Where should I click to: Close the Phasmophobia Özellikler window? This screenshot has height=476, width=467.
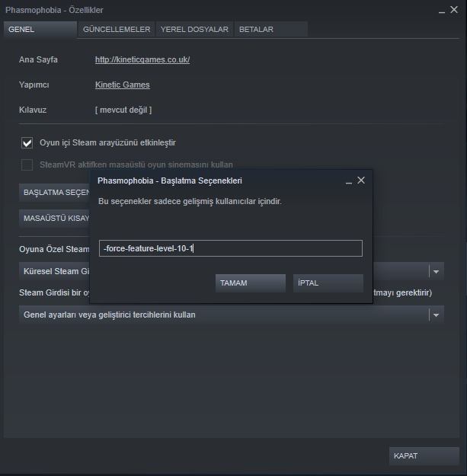coord(454,10)
